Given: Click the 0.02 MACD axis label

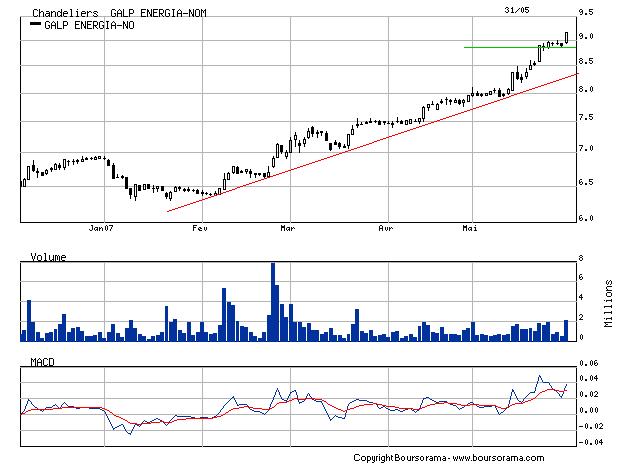Looking at the screenshot, I should [x=589, y=394].
